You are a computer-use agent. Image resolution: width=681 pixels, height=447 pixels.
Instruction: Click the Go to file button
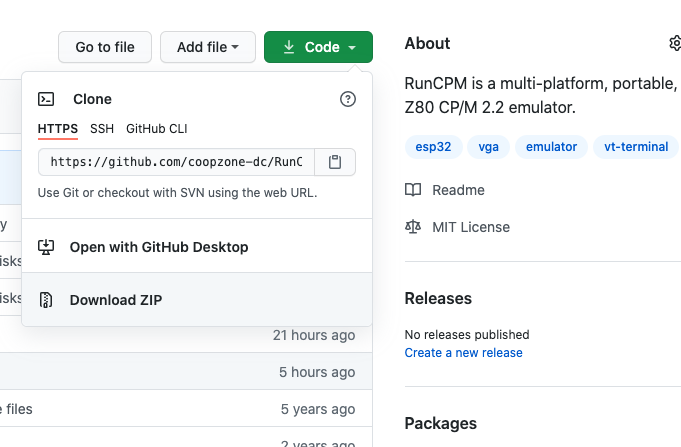click(105, 47)
